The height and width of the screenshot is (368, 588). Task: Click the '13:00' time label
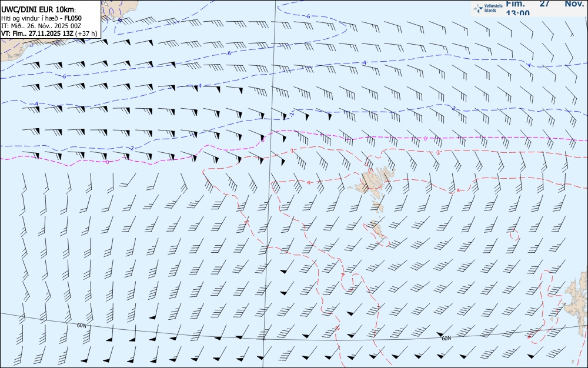tap(517, 13)
